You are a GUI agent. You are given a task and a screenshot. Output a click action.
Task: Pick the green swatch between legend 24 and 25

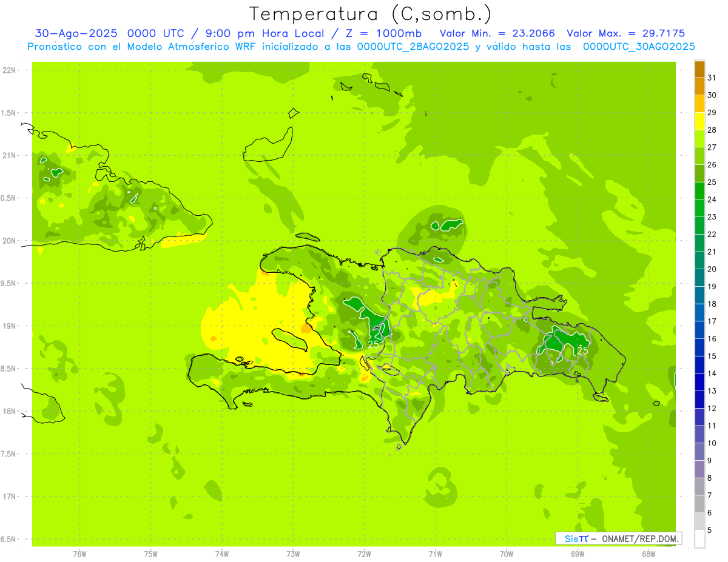coord(699,191)
